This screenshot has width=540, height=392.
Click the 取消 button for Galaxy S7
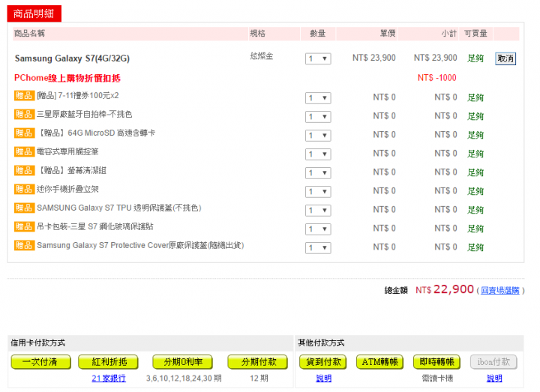click(x=505, y=59)
